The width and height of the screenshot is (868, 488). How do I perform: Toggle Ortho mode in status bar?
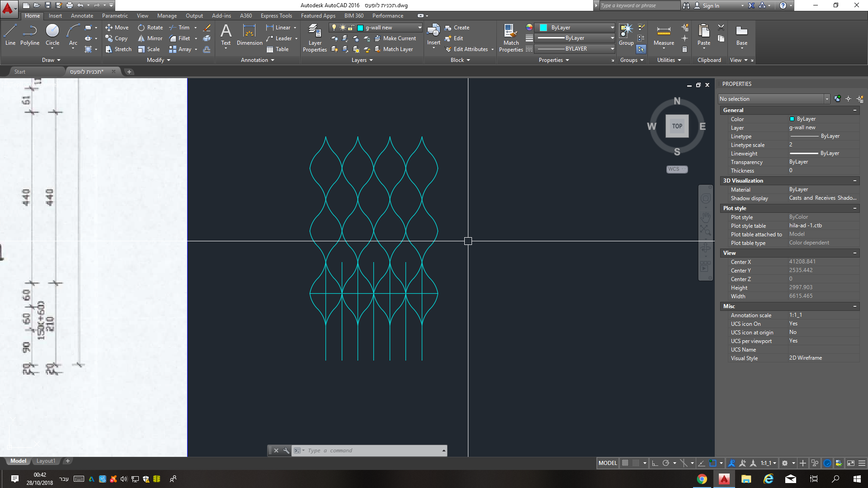click(x=655, y=463)
